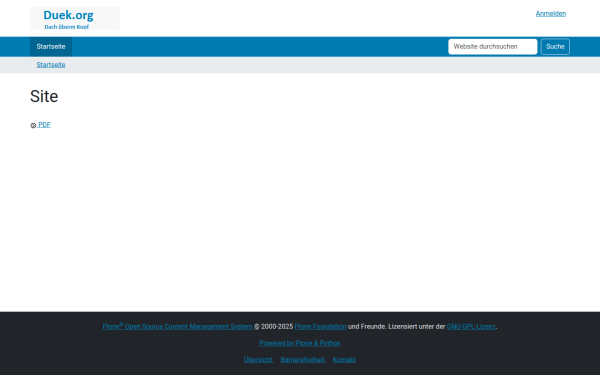The height and width of the screenshot is (375, 600).
Task: Open the Kontakt footer link
Action: pyautogui.click(x=344, y=360)
